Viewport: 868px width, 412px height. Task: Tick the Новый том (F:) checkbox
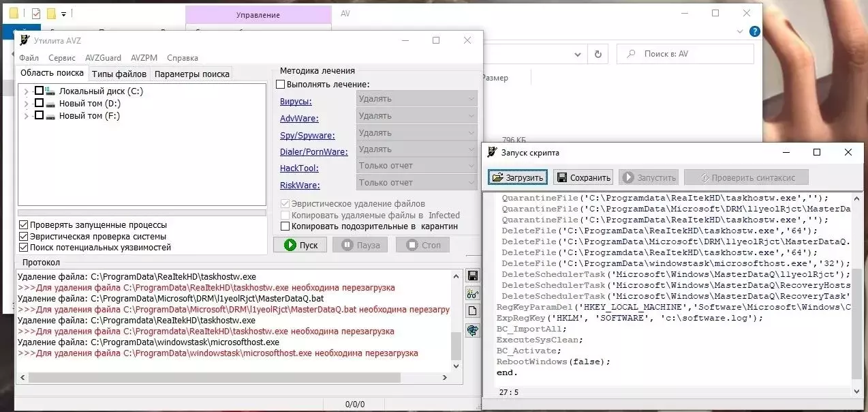(x=39, y=115)
